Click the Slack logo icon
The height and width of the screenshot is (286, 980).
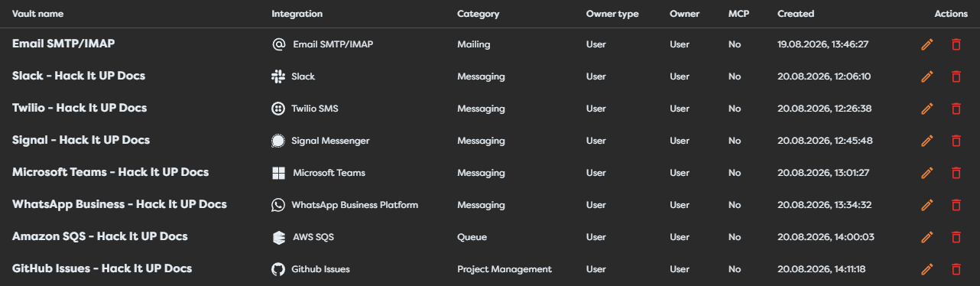coord(278,76)
